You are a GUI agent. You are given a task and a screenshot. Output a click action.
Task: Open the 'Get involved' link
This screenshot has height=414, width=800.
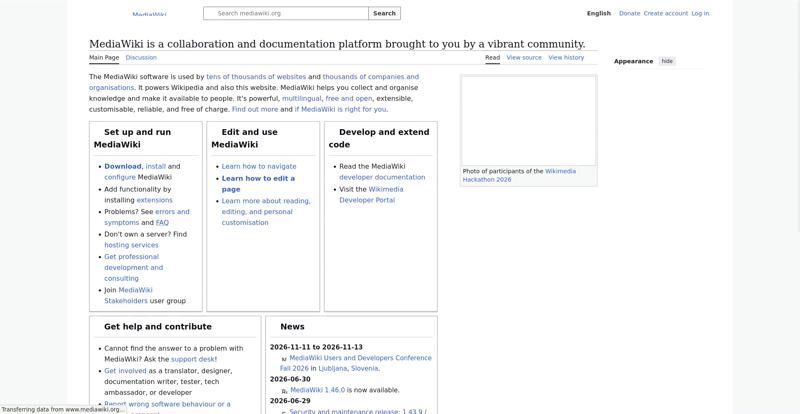point(125,371)
